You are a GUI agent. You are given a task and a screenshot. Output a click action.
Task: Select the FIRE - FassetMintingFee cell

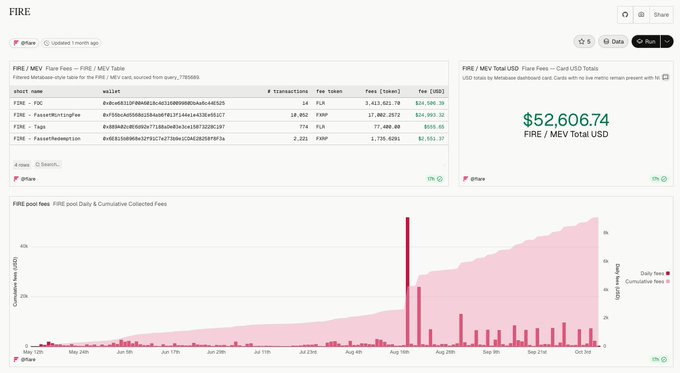[x=47, y=115]
